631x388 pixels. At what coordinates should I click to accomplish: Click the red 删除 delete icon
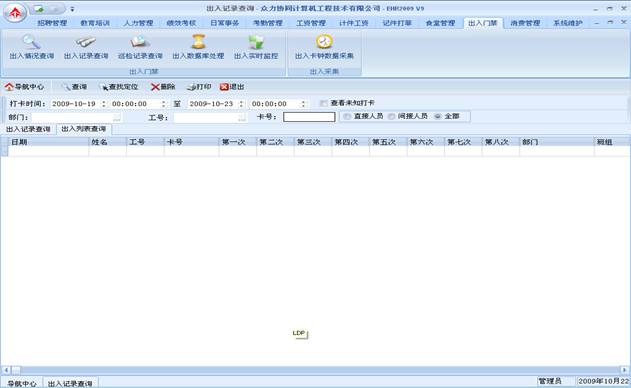pos(155,87)
